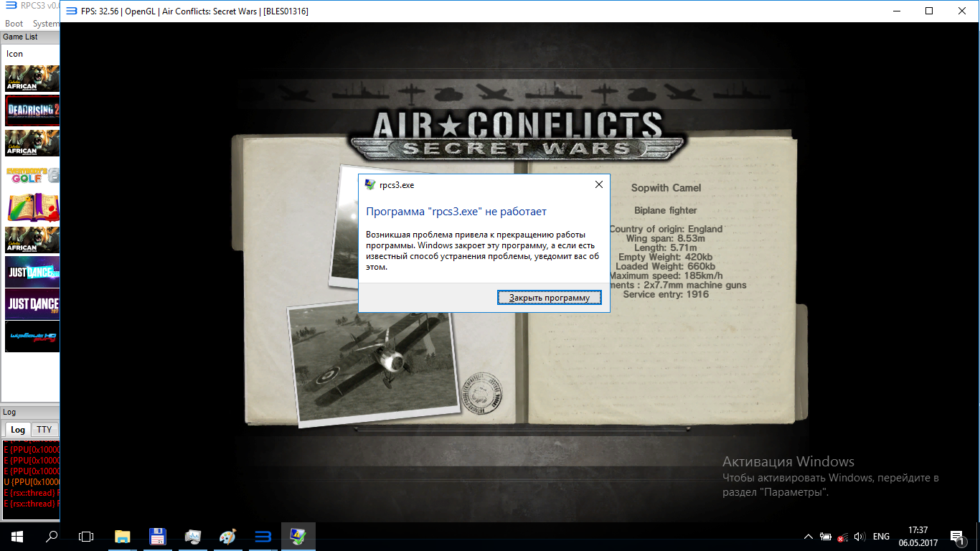Open File Explorer from the taskbar
Image resolution: width=980 pixels, height=551 pixels.
point(123,536)
